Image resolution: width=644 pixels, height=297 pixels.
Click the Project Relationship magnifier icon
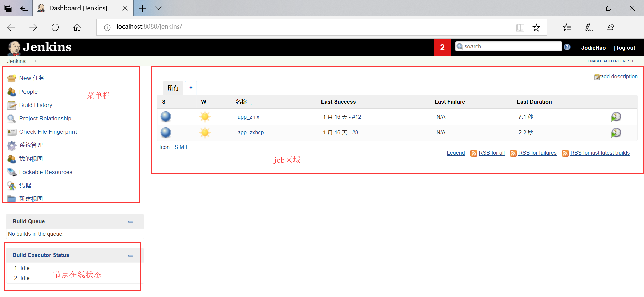12,119
